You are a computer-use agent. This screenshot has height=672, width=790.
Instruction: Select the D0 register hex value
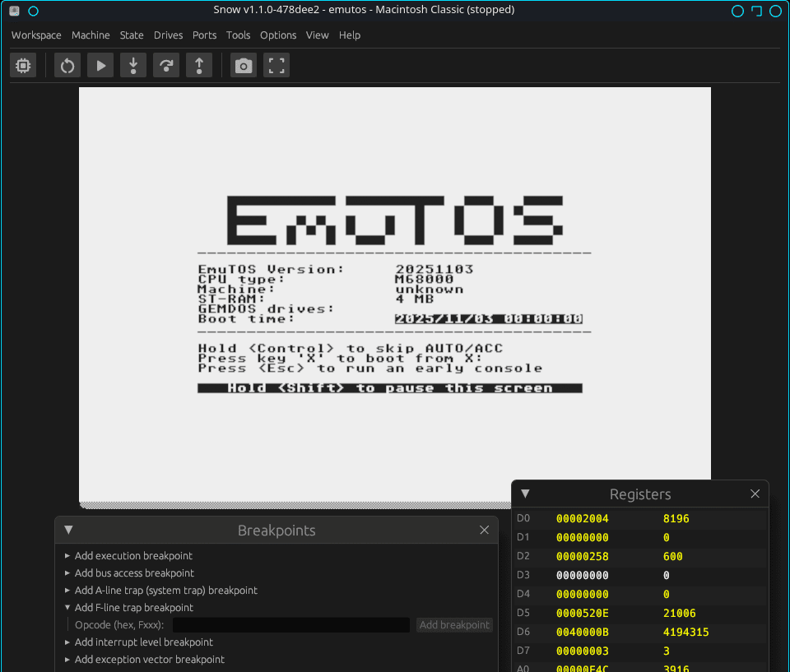pyautogui.click(x=583, y=519)
